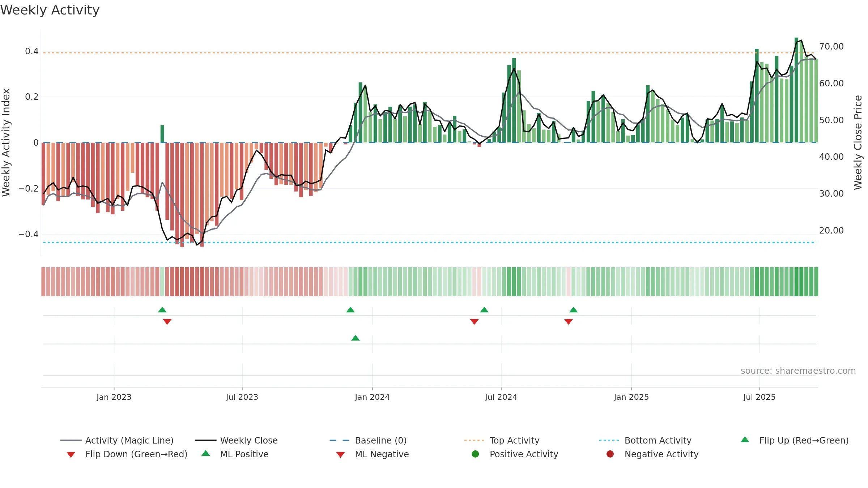868x488 pixels.
Task: Click the Jan 2024 axis label
Action: click(372, 397)
